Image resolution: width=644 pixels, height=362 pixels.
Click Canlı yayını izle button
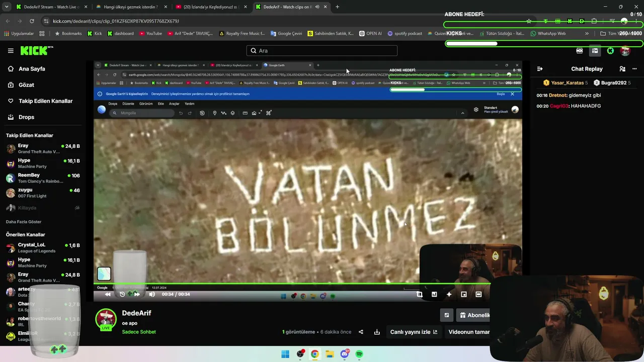(414, 332)
